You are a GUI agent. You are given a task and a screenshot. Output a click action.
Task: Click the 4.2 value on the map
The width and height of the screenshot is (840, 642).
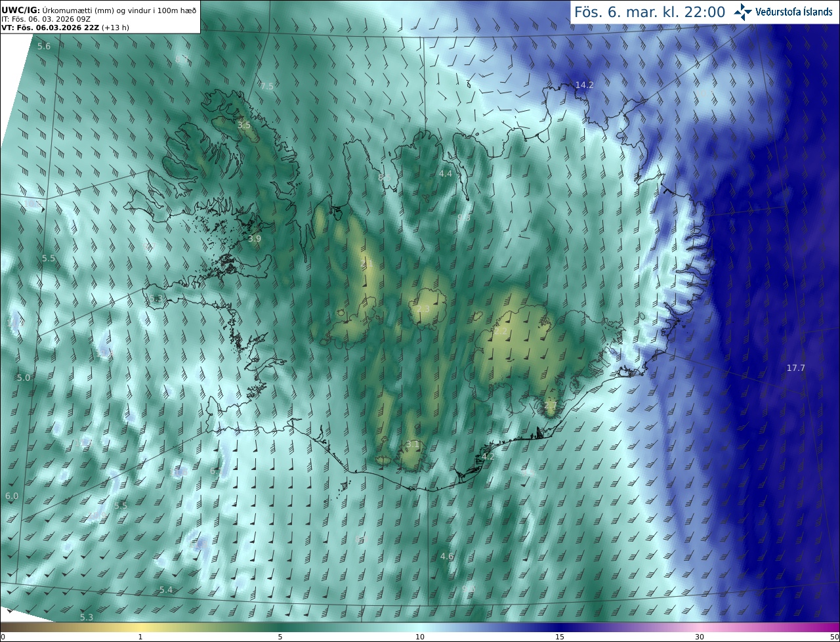tap(488, 456)
